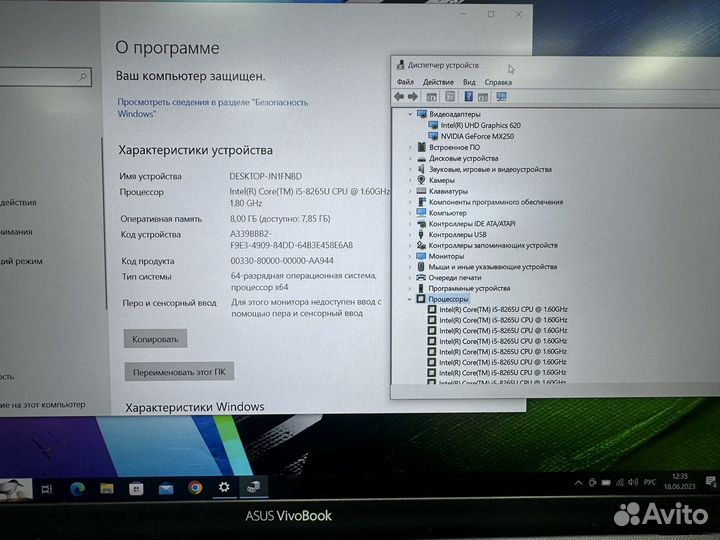Image resolution: width=720 pixels, height=540 pixels.
Task: Open the Действие menu
Action: (x=438, y=82)
